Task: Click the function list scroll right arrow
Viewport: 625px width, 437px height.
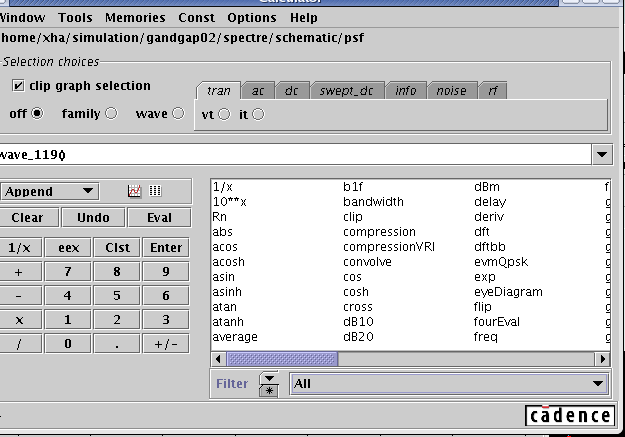Action: 603,359
